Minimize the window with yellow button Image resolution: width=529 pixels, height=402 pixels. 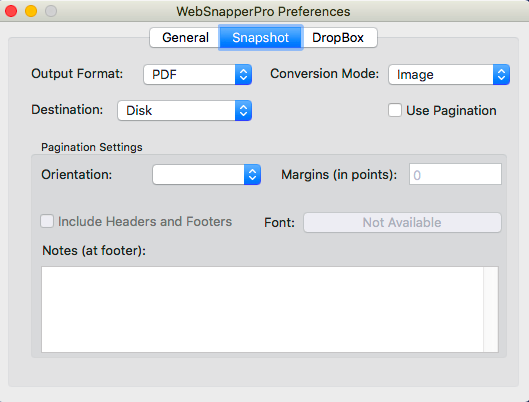[x=31, y=11]
